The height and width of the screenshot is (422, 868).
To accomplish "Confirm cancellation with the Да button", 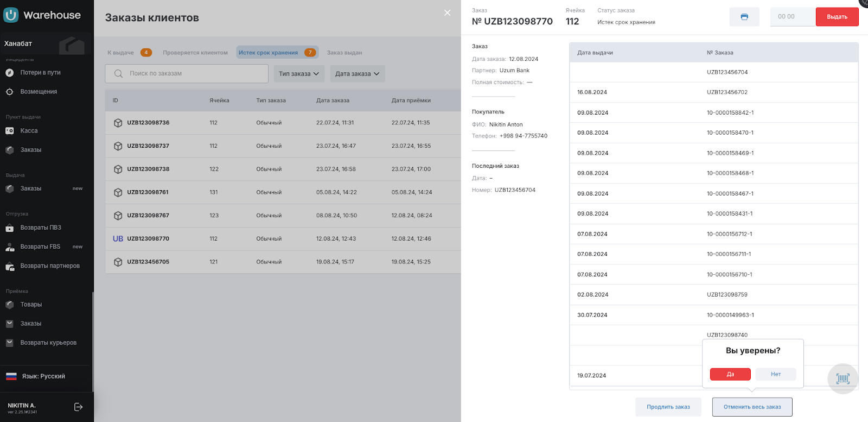I will coord(730,374).
